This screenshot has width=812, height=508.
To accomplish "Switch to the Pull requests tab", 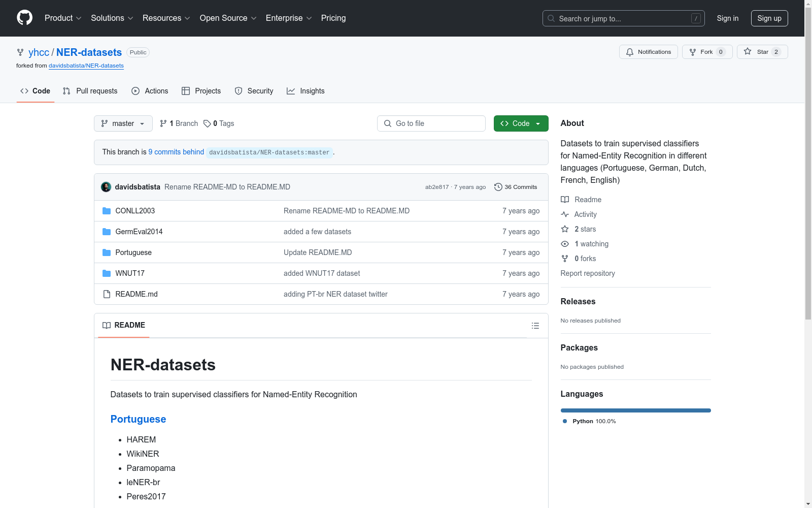I will (90, 91).
